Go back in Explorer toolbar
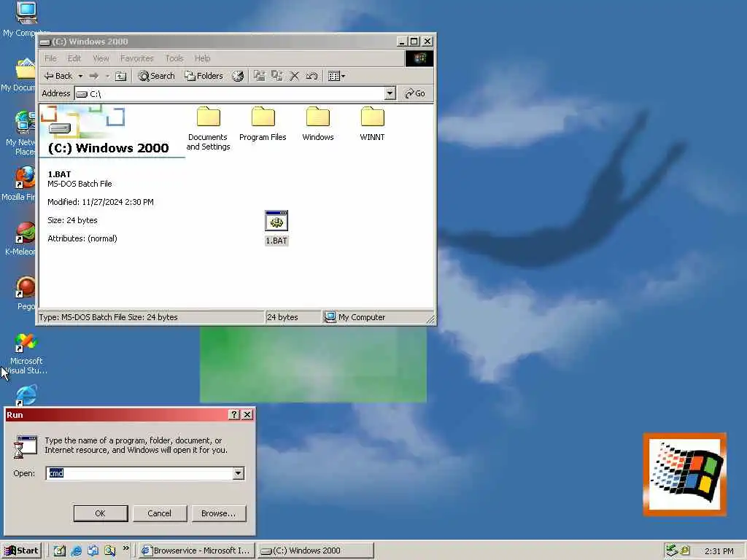Viewport: 747px width, 560px height. [x=58, y=76]
